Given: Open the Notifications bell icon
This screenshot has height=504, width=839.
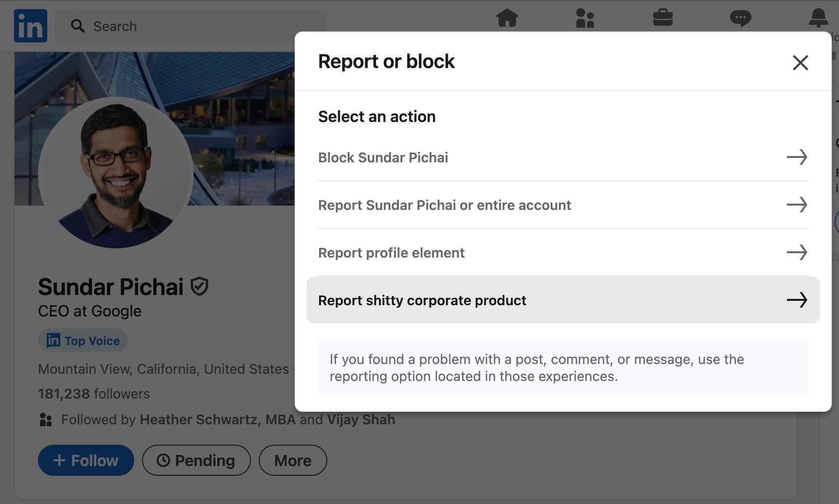Looking at the screenshot, I should [818, 18].
